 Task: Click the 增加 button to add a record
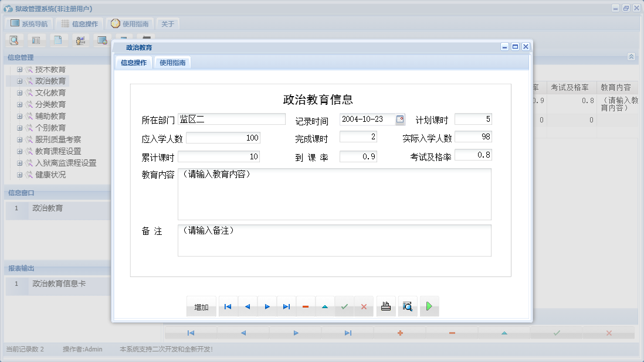[201, 306]
